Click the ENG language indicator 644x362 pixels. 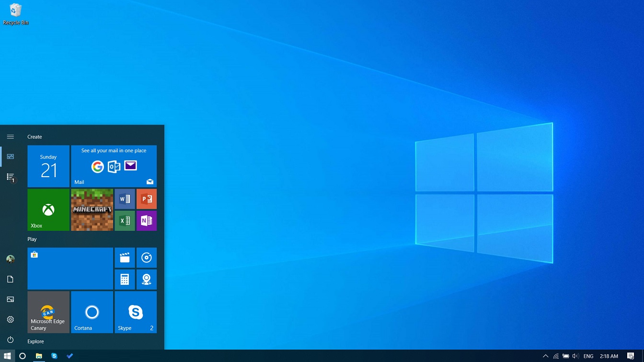[588, 356]
